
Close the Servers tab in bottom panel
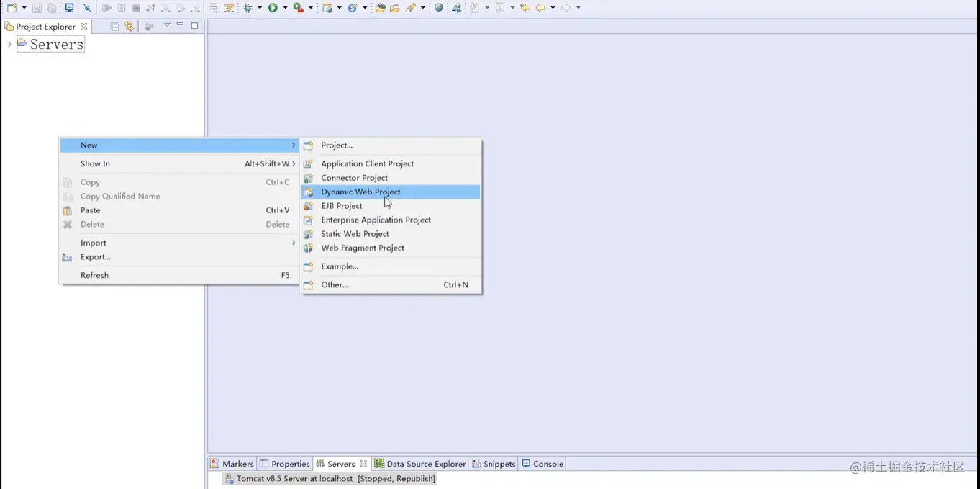(x=363, y=464)
